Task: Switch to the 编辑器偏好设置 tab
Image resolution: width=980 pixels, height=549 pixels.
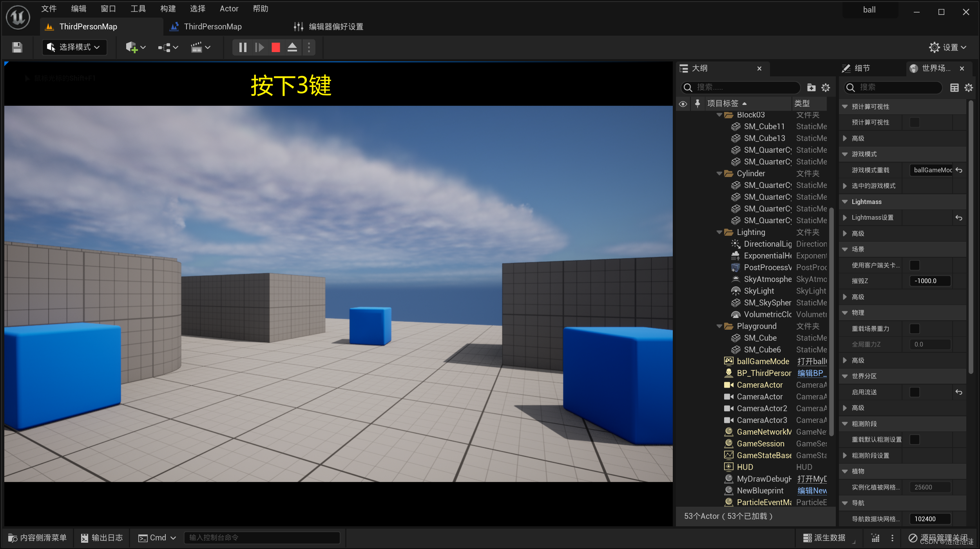Action: pos(335,27)
